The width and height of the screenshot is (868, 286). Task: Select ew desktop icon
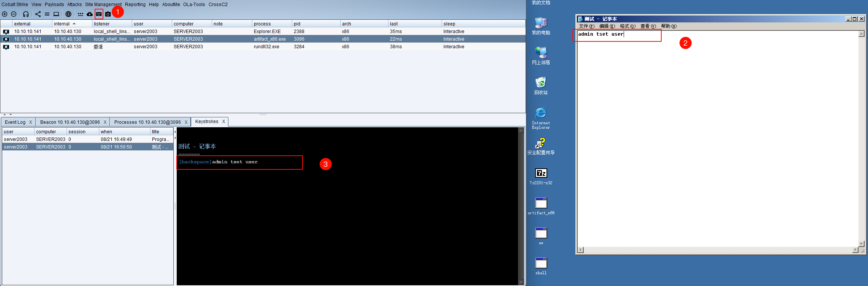tap(541, 236)
